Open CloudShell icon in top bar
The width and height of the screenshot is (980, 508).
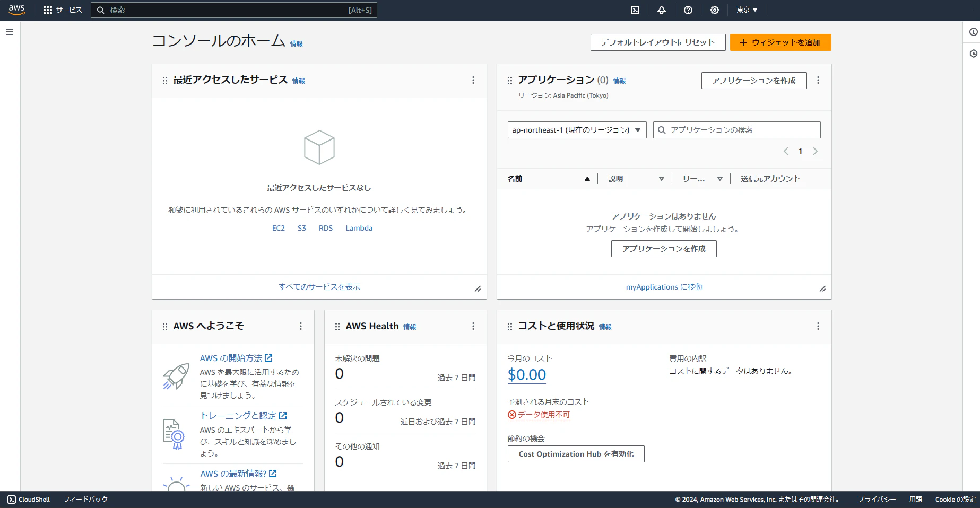click(635, 10)
